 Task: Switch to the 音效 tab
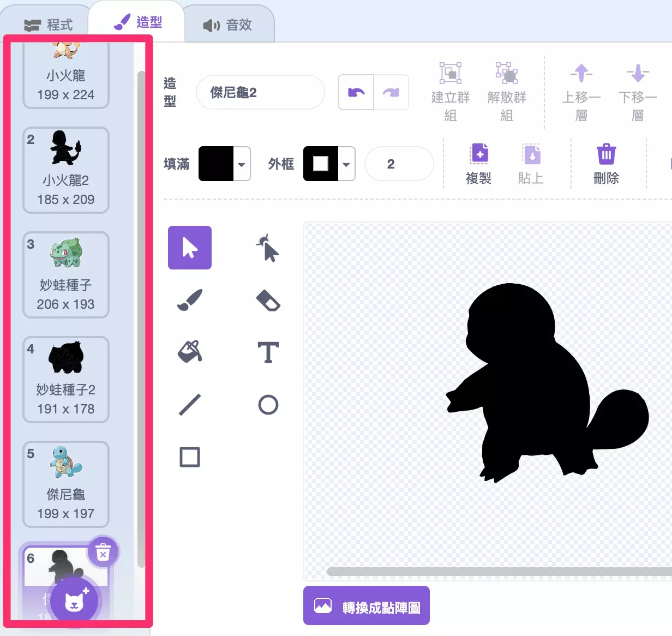[x=230, y=22]
